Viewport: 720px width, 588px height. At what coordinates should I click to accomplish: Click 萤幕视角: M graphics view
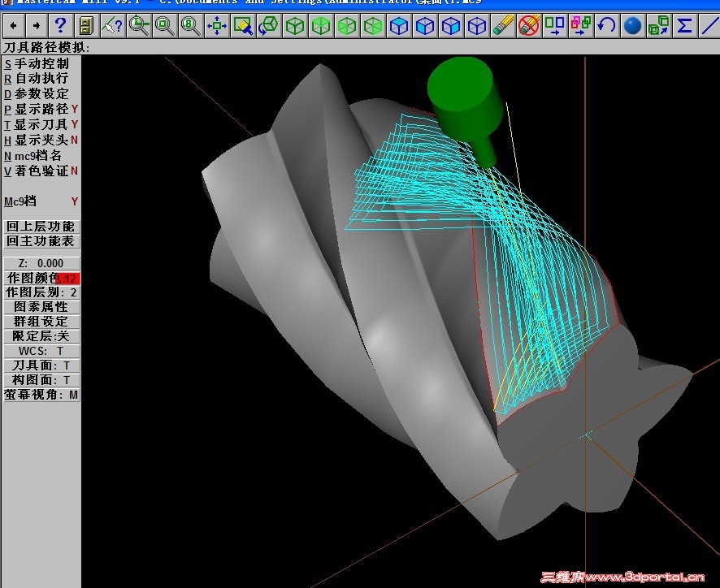coord(41,395)
